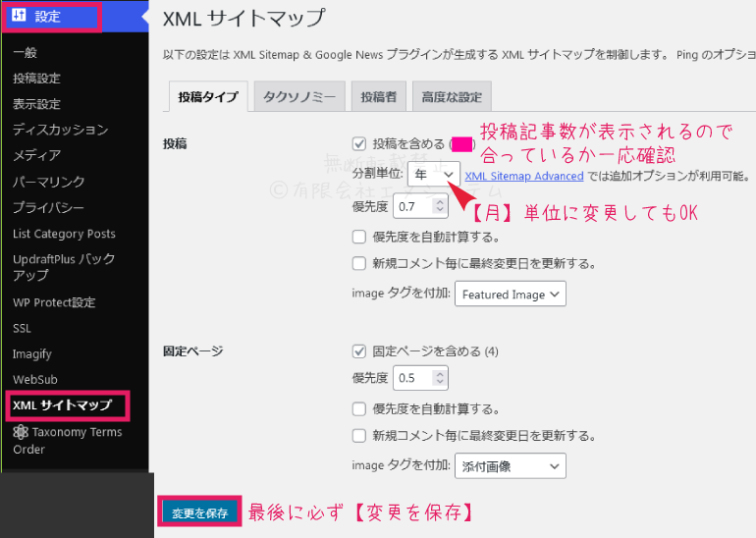Viewport: 756px width, 538px height.
Task: Click the 変更を保存 button
Action: (199, 512)
